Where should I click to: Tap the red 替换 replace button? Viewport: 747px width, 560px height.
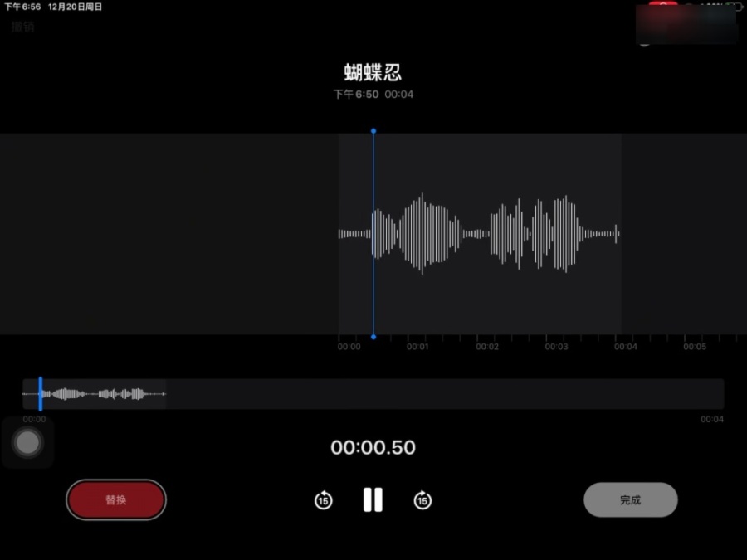(116, 499)
